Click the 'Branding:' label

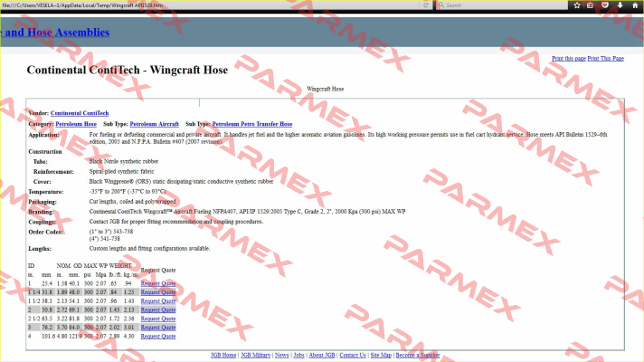tap(41, 212)
